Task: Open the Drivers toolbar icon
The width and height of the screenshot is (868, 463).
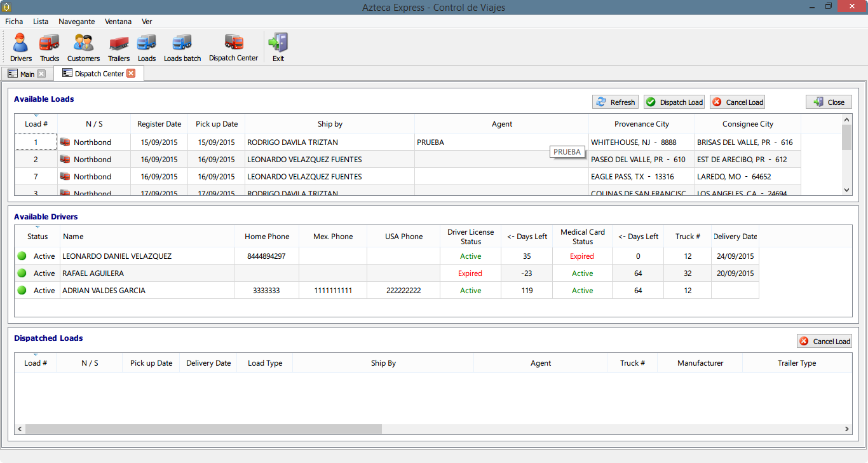Action: point(21,48)
